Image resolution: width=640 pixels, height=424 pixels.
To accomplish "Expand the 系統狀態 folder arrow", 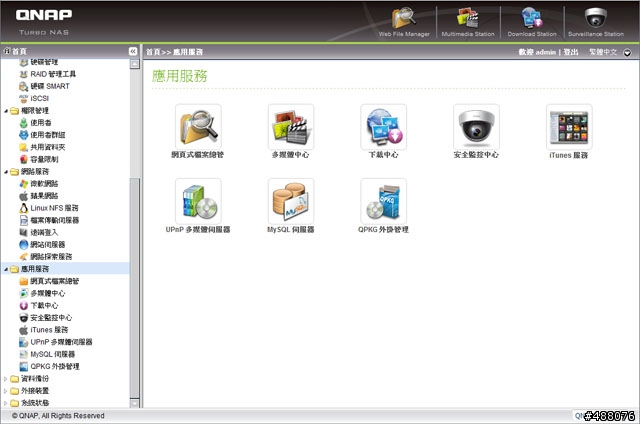I will (x=6, y=403).
